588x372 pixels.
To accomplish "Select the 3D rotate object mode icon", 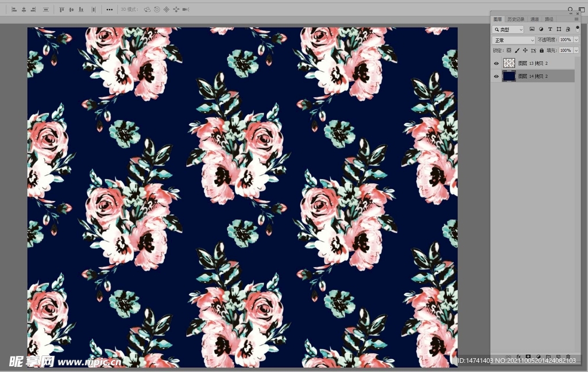I will coord(148,9).
